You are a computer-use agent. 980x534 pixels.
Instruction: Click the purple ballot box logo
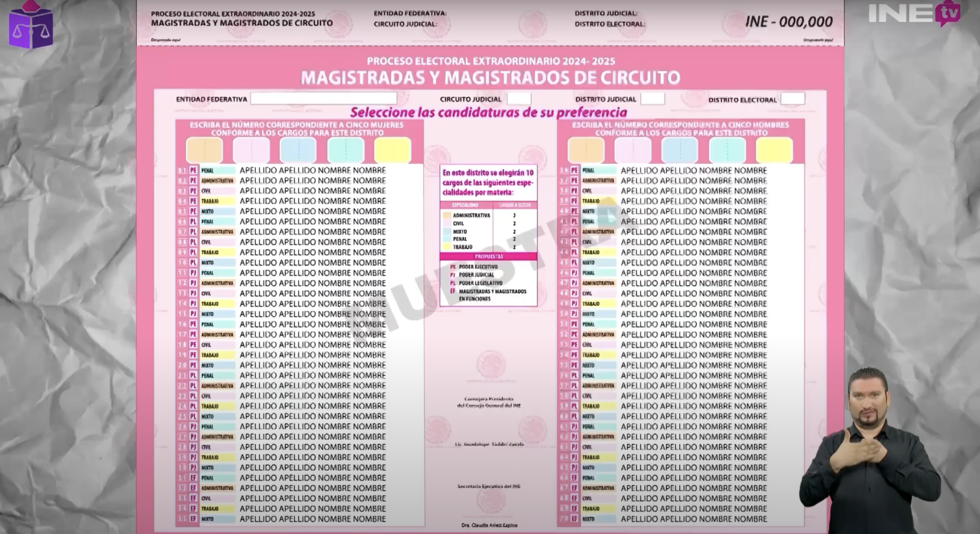pos(31,24)
